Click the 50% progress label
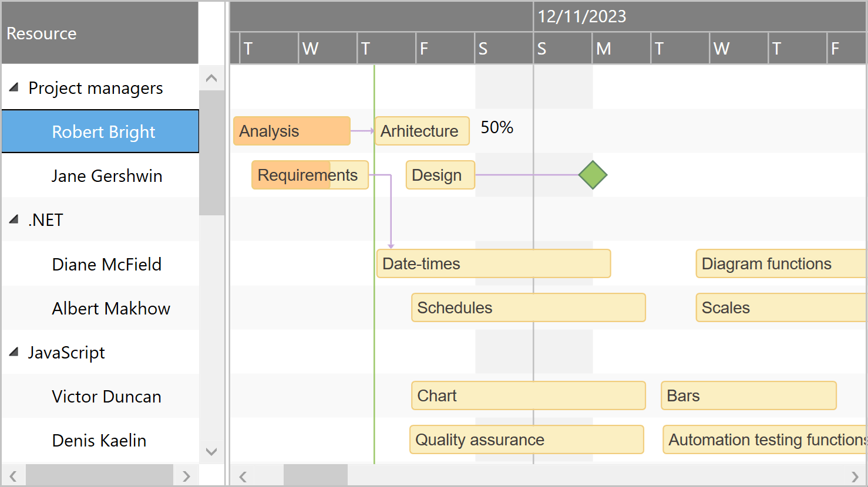The width and height of the screenshot is (868, 487). (496, 127)
